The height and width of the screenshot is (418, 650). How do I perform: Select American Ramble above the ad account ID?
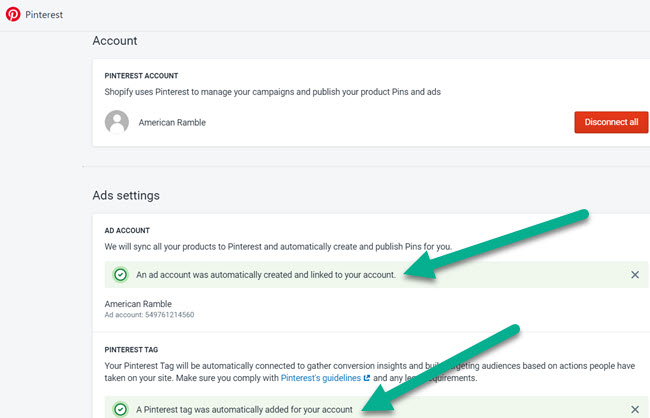point(138,302)
